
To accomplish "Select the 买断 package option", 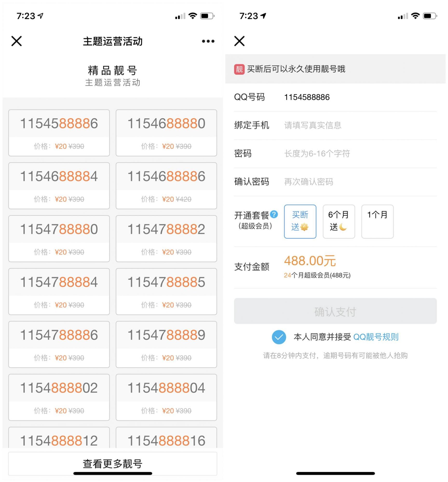I will click(x=300, y=221).
